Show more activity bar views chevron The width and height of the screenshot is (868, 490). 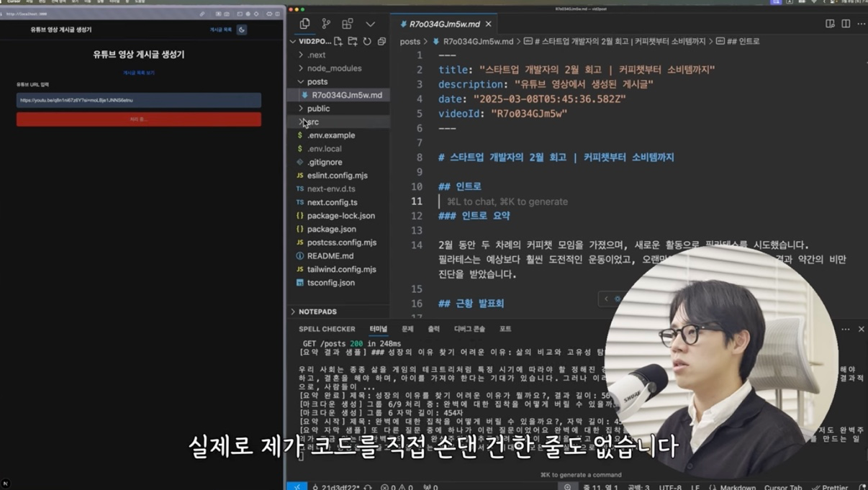[x=370, y=24]
